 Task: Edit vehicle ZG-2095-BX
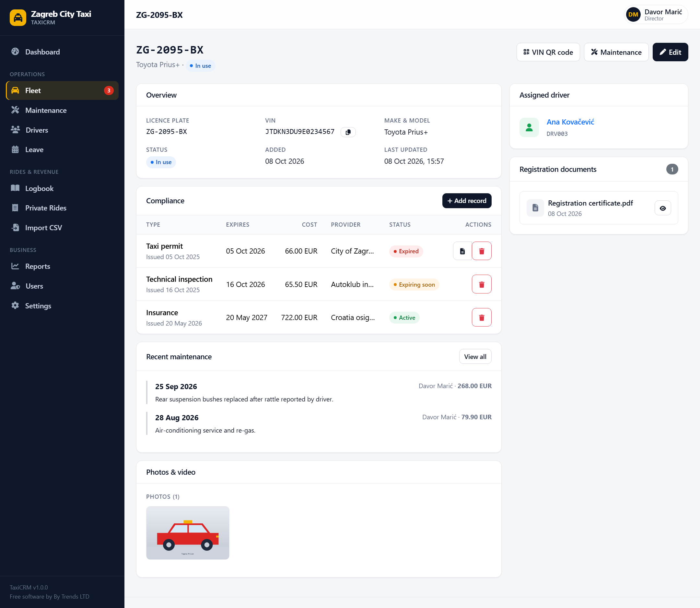(670, 52)
